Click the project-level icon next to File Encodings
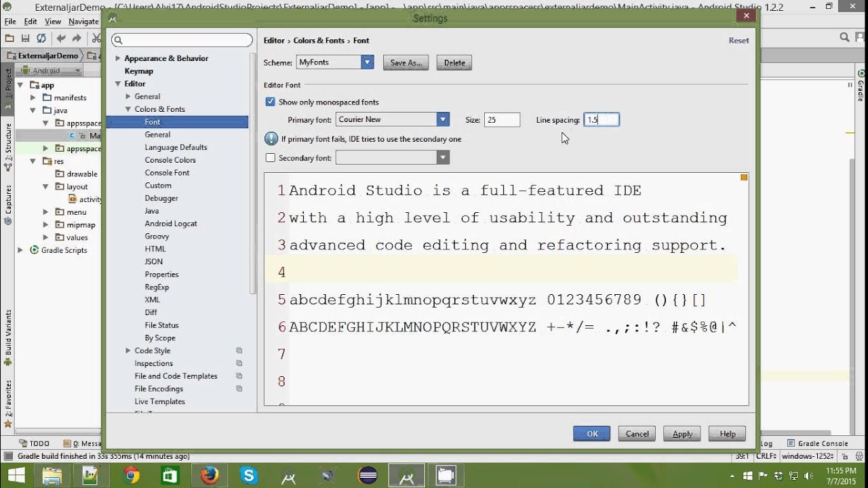The height and width of the screenshot is (488, 868). click(239, 389)
